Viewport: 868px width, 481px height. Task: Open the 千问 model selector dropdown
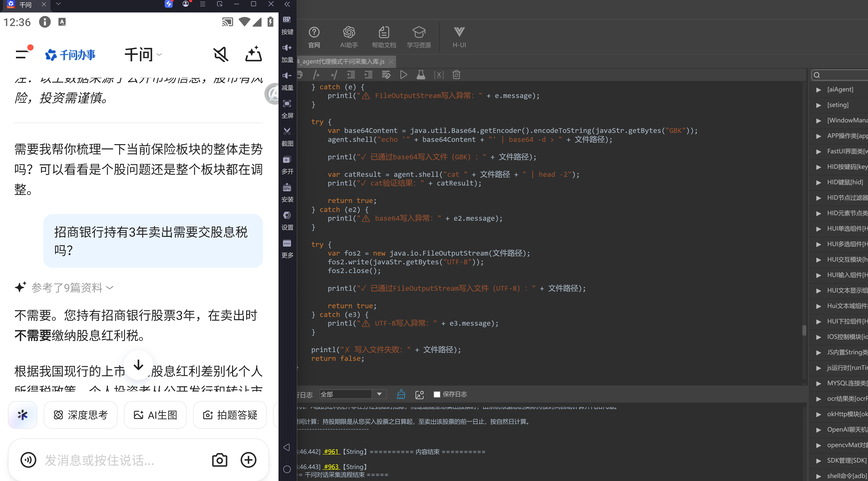143,54
